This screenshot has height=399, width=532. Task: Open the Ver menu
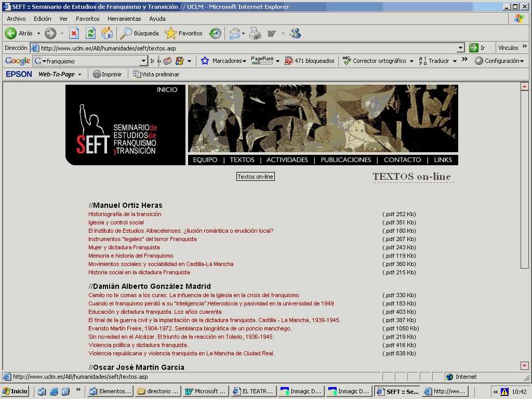[x=63, y=19]
